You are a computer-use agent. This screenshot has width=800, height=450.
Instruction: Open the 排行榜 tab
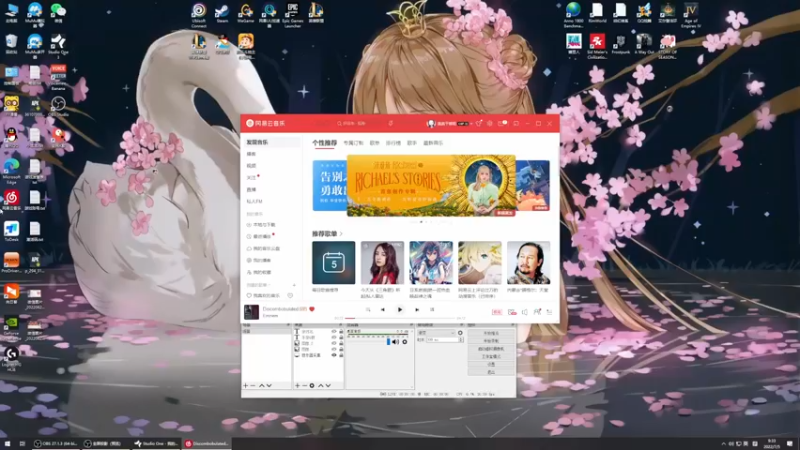pyautogui.click(x=393, y=143)
